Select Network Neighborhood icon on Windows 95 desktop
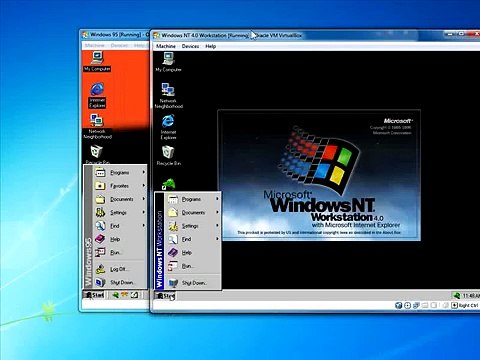Viewport: 480px width, 360px height. click(x=97, y=126)
